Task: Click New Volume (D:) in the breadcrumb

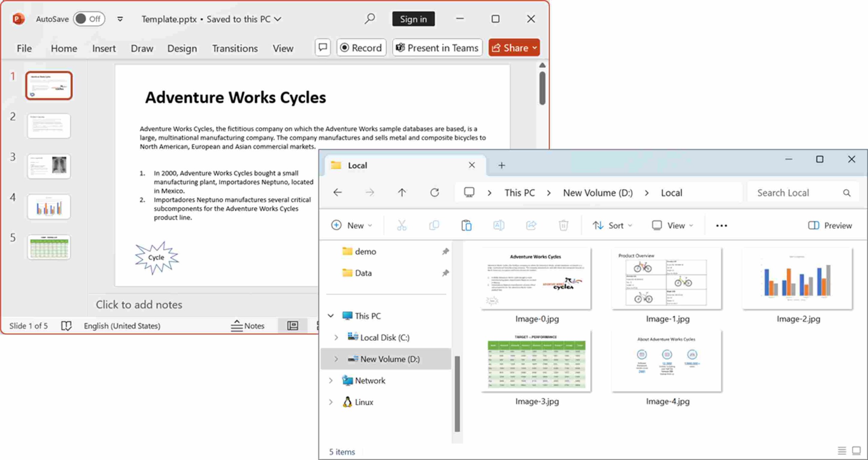Action: pos(598,193)
